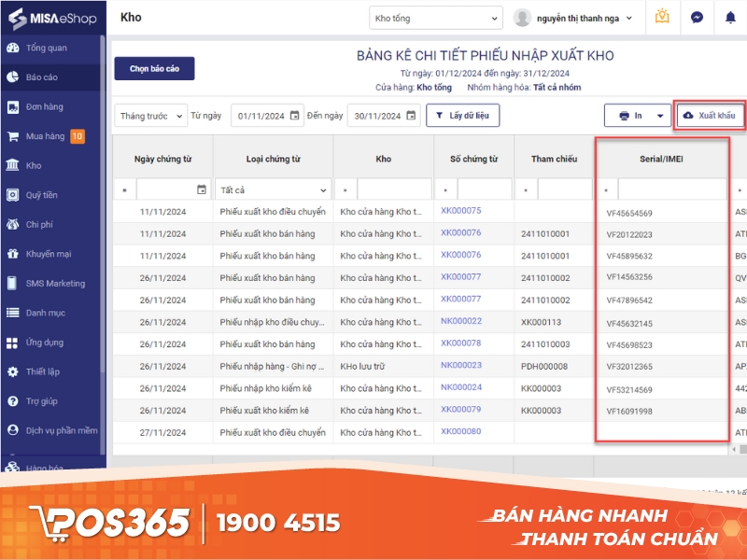Click the Ứng dụng grid icon
Screen dimensions: 747x560
[x=13, y=343]
